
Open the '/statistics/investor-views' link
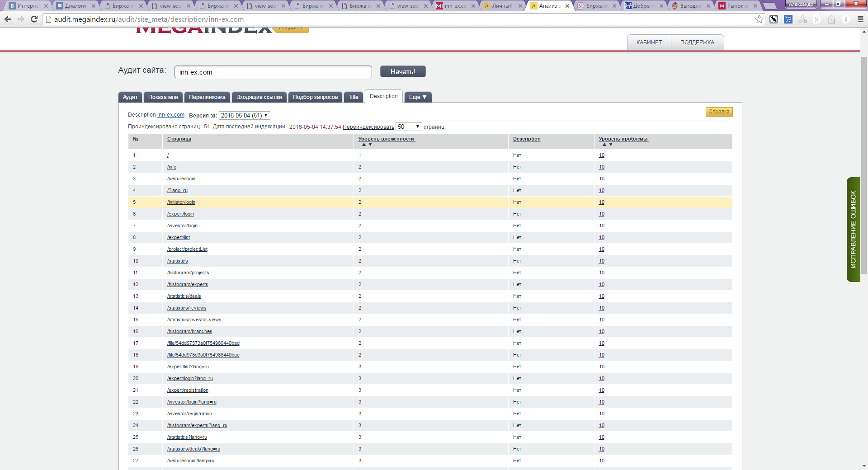pyautogui.click(x=194, y=320)
